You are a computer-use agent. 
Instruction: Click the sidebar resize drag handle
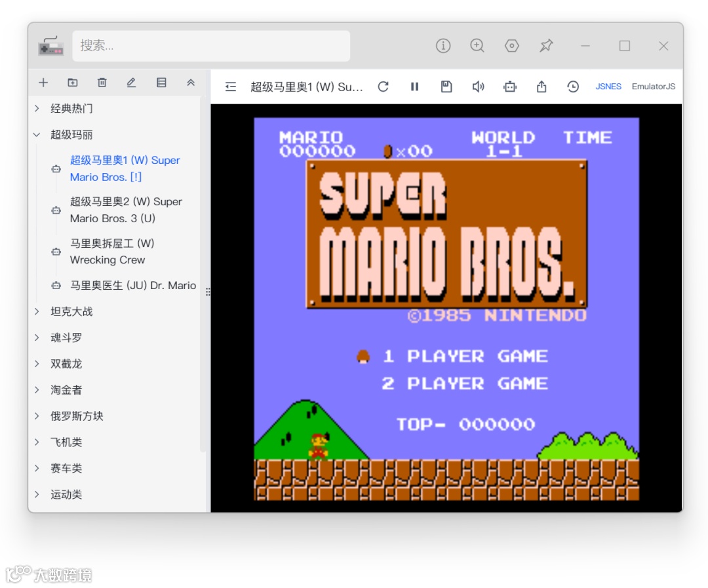(208, 292)
